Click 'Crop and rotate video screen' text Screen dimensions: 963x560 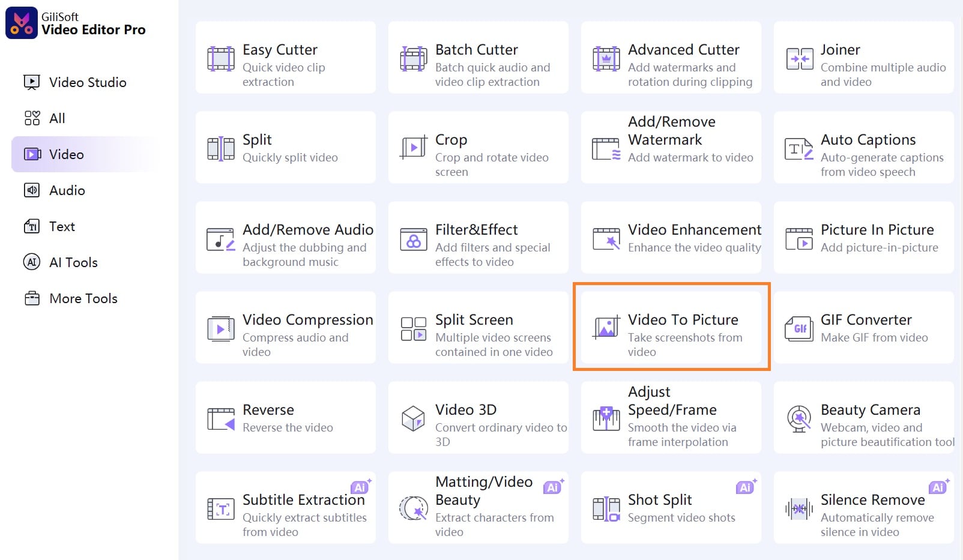[x=492, y=164]
